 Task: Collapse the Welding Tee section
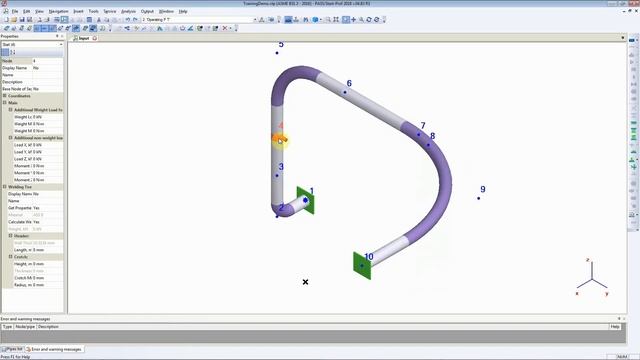tap(4, 187)
